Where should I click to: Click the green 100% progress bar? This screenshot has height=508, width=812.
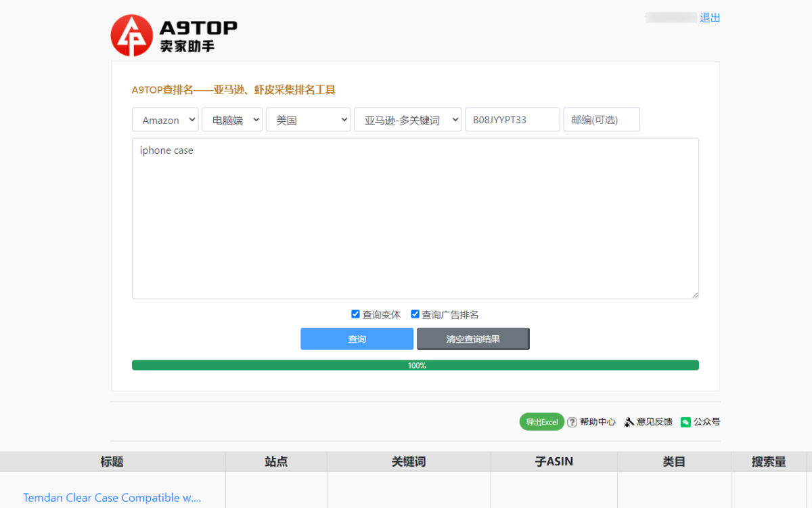click(x=415, y=365)
